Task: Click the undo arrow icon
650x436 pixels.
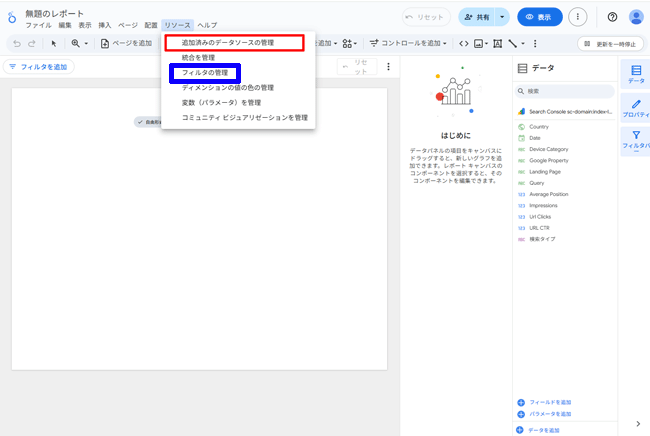Action: [x=17, y=44]
